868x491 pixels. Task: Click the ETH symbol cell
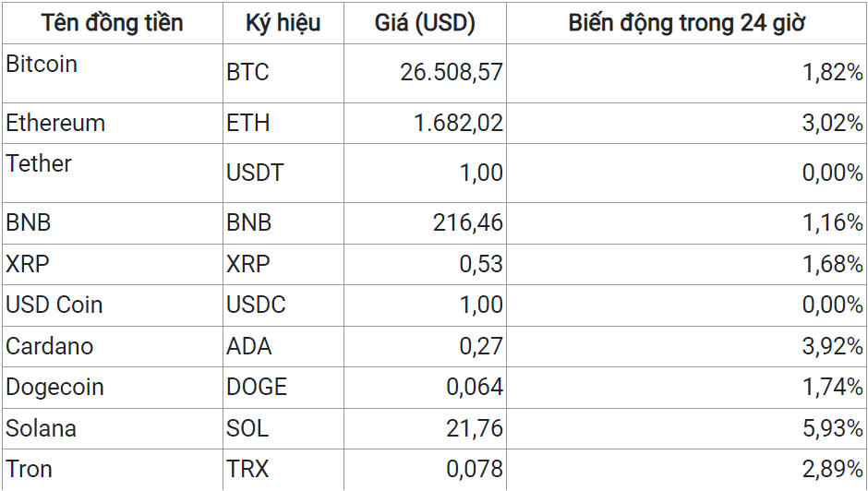click(x=283, y=124)
